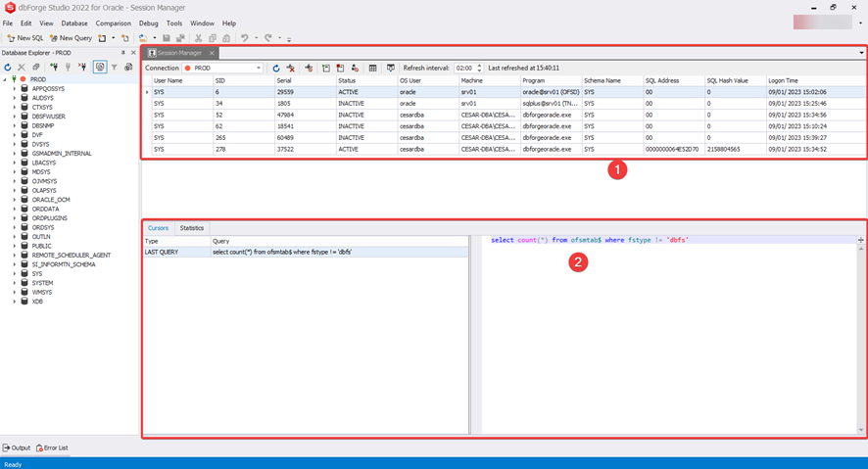The height and width of the screenshot is (469, 868).
Task: Click the SID column header
Action: [x=244, y=80]
